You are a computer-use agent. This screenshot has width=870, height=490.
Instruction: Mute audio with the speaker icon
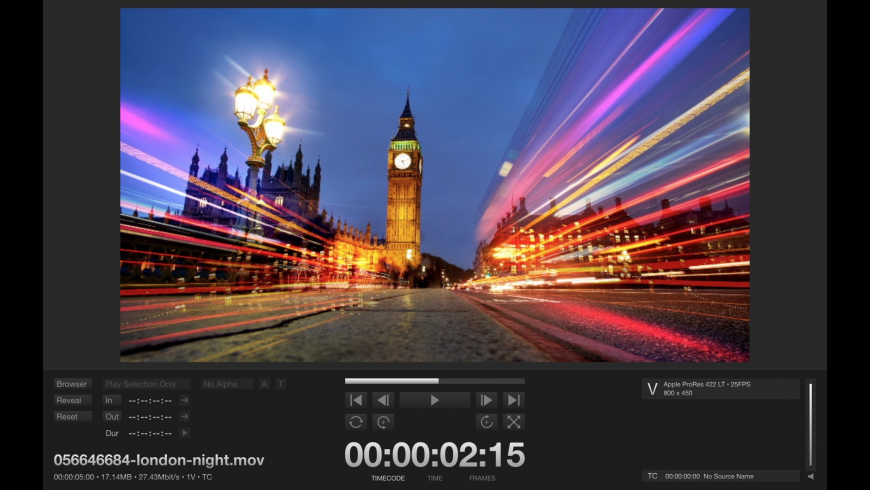click(811, 476)
